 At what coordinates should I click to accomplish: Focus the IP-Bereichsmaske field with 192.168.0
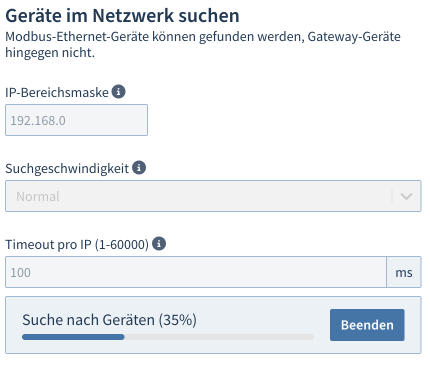tap(76, 120)
